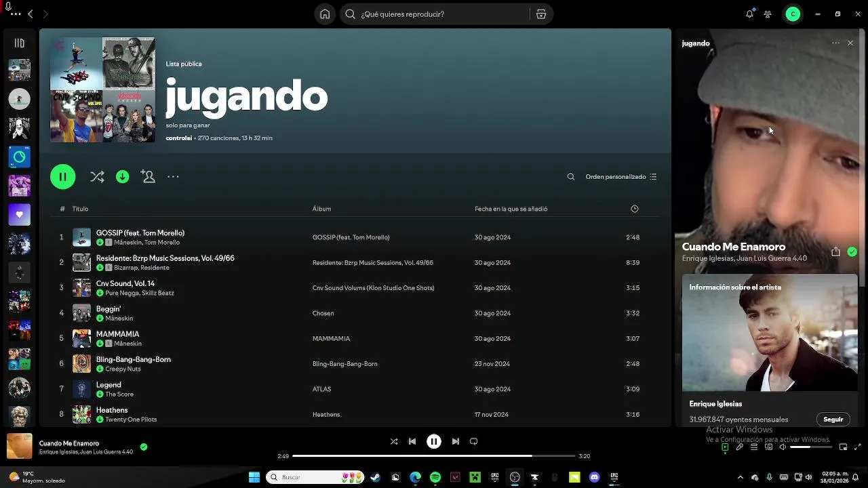Viewport: 868px width, 488px height.
Task: Open notifications bell in Spotify header
Action: click(x=749, y=14)
